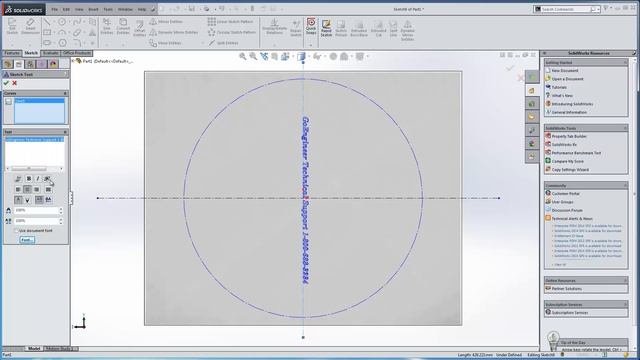This screenshot has width=640, height=360.
Task: Click Zoom to Area in view toolbar
Action: click(253, 56)
